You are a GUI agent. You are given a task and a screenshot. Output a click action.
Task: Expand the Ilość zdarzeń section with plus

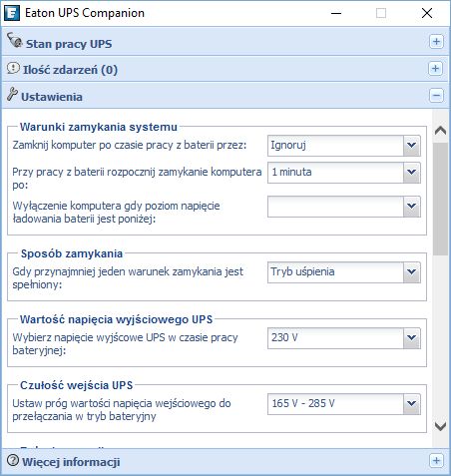tap(435, 68)
